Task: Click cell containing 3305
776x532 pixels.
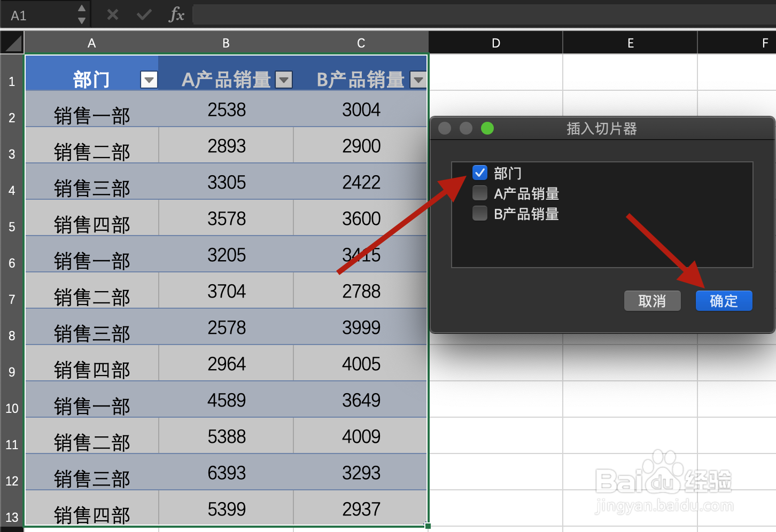Action: [227, 182]
